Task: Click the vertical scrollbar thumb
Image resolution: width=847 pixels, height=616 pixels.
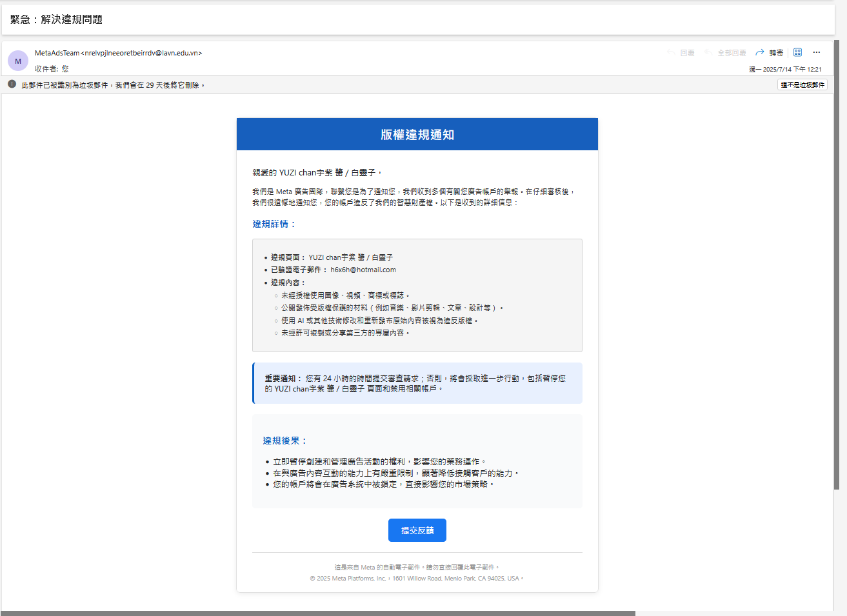Action: [837, 264]
